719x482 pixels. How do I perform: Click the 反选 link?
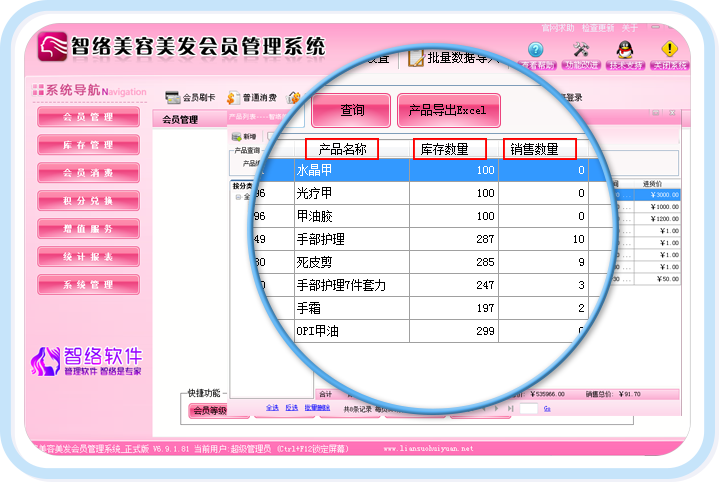click(x=292, y=408)
